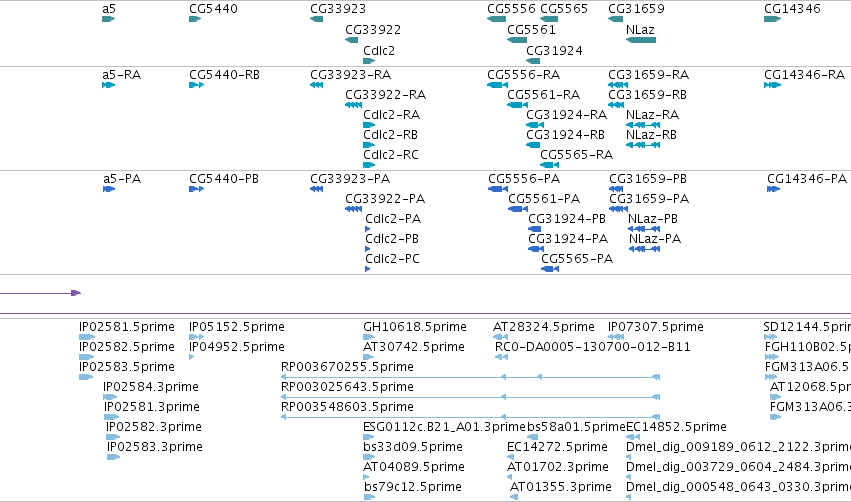Pick transcript Cdlc2-RC

pyautogui.click(x=391, y=155)
